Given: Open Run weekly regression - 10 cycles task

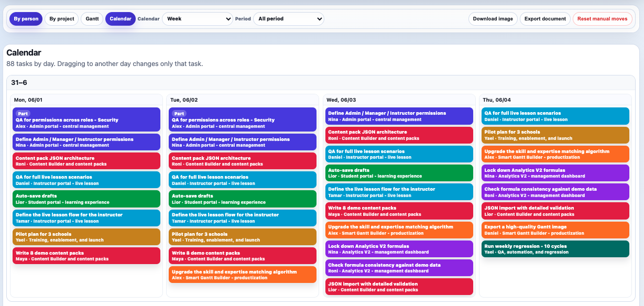Looking at the screenshot, I should [x=555, y=248].
